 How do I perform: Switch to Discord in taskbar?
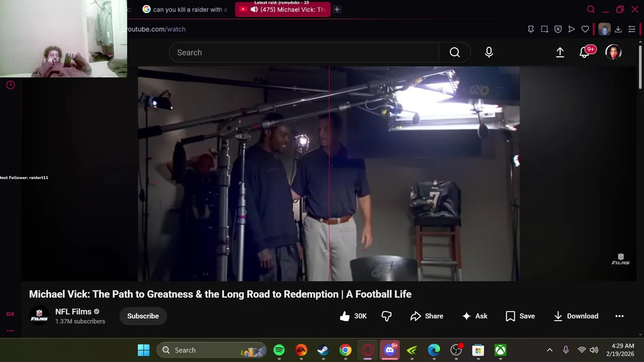point(390,350)
